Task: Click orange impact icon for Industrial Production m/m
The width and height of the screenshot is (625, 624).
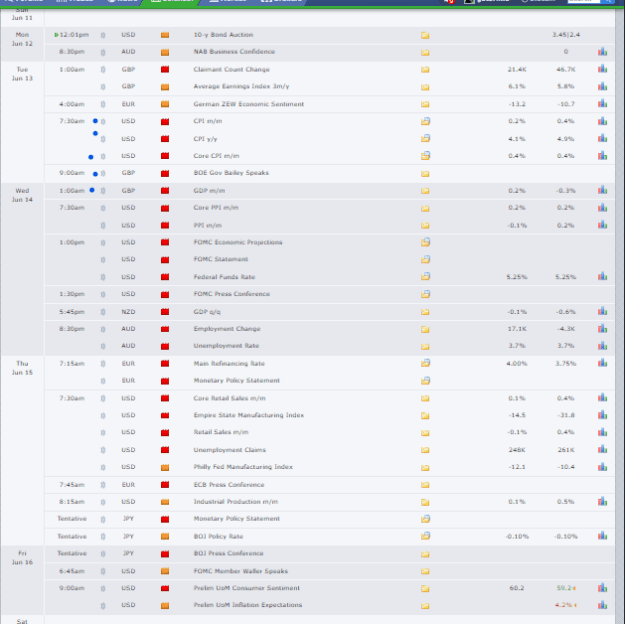Action: click(x=165, y=502)
